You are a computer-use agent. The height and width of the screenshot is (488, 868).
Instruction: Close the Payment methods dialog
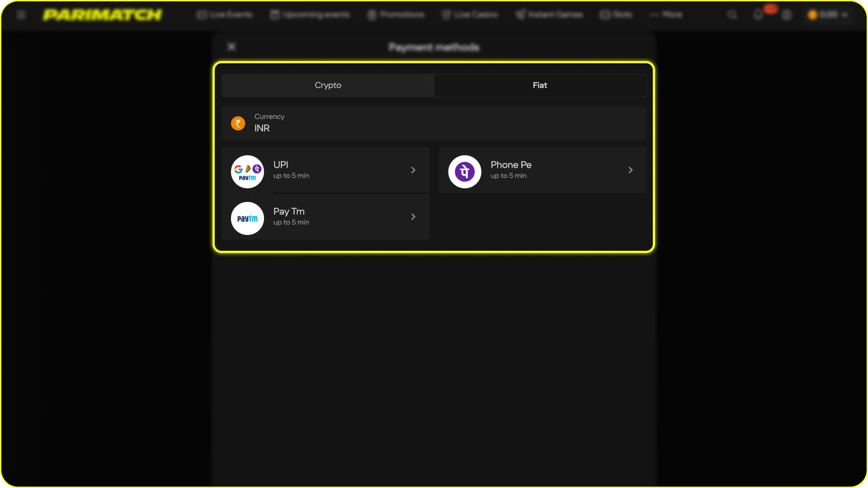tap(231, 47)
